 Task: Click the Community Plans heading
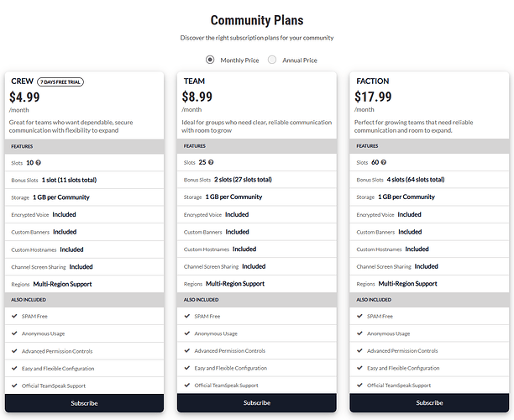257,20
